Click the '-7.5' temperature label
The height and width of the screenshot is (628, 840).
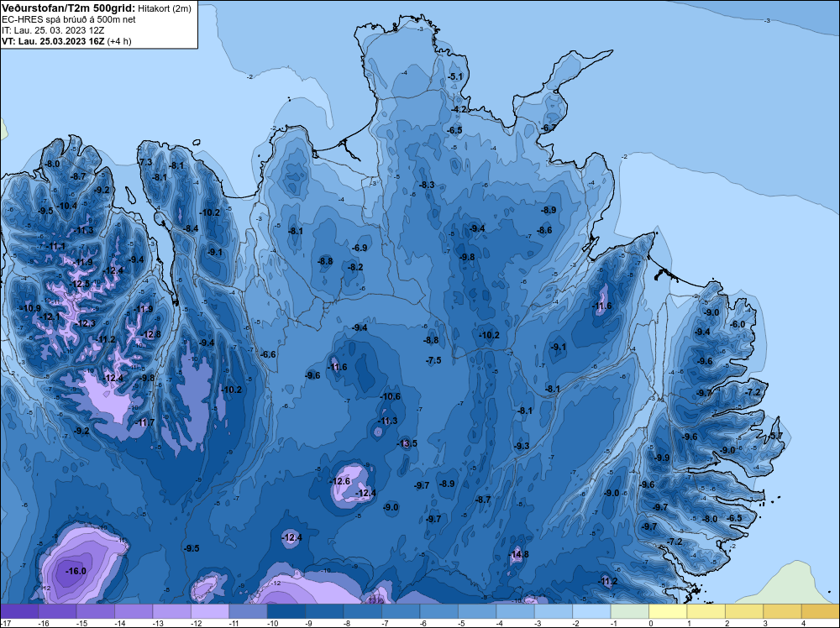434,360
